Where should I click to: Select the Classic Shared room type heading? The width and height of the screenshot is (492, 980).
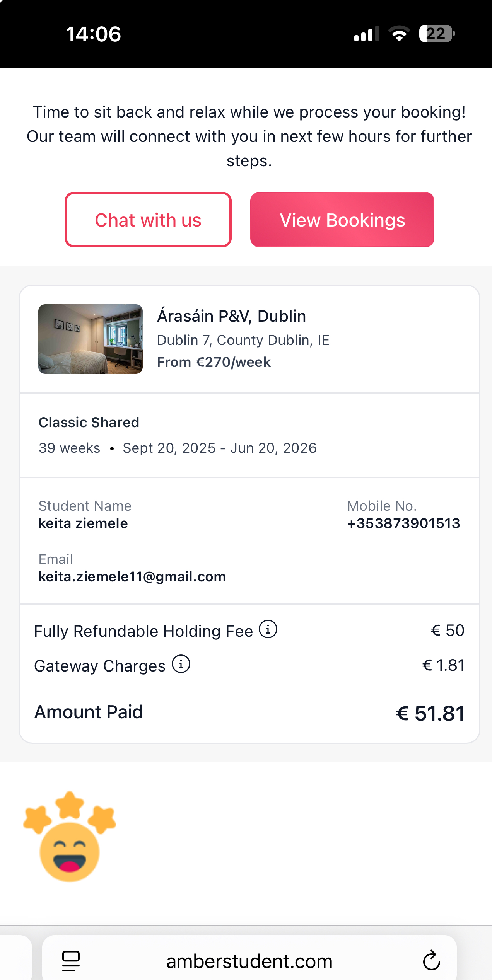[89, 422]
